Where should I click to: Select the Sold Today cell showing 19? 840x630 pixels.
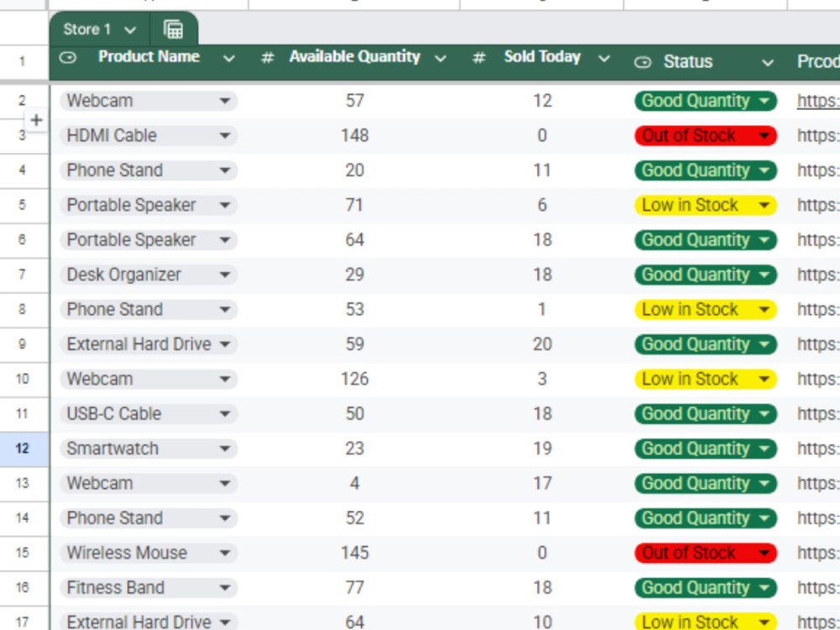tap(542, 449)
